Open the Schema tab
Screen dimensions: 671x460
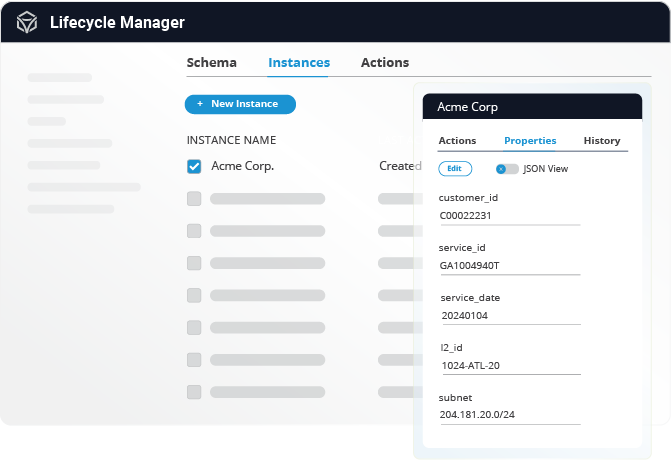pos(211,62)
